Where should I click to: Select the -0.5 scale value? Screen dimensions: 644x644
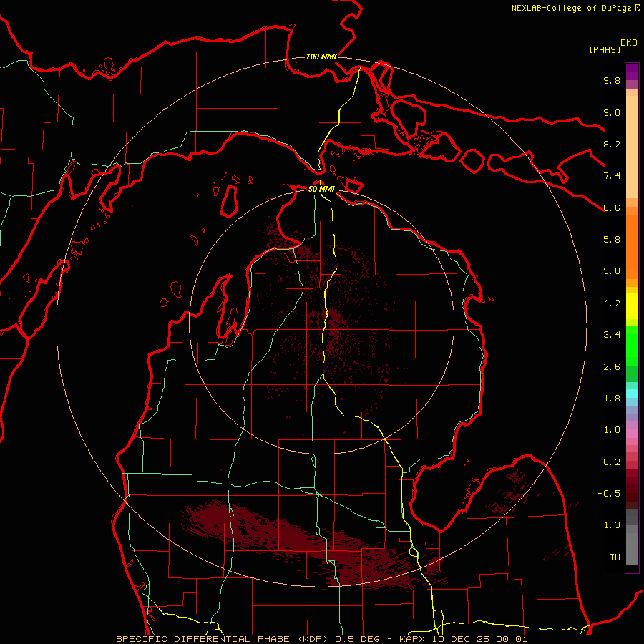pyautogui.click(x=609, y=494)
